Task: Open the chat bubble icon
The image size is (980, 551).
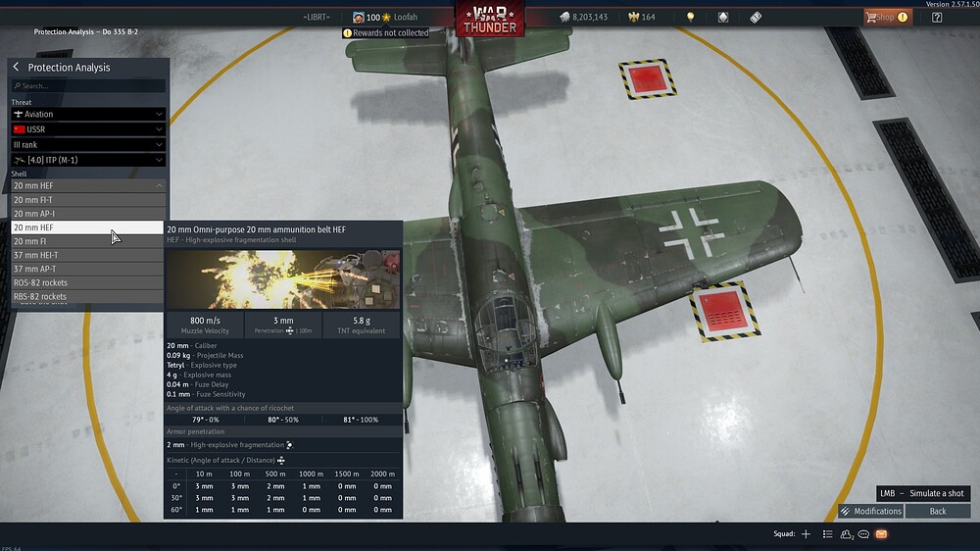Action: coord(863,533)
